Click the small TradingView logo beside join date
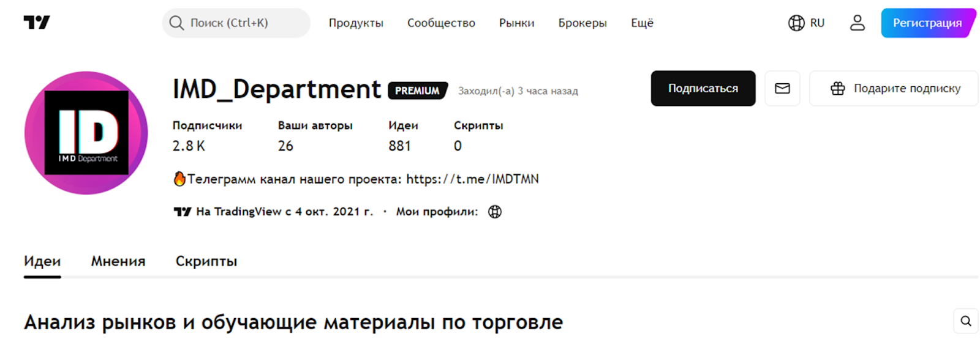980x342 pixels. coord(182,212)
